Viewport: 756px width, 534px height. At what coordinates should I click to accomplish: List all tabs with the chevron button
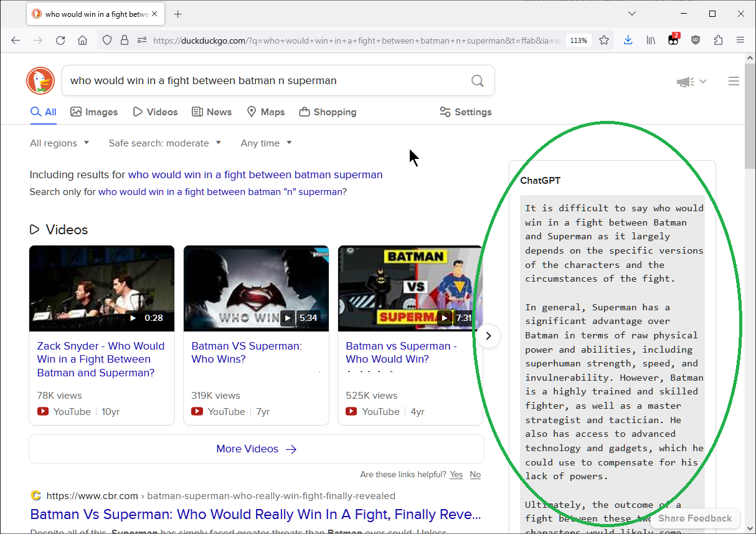click(632, 14)
